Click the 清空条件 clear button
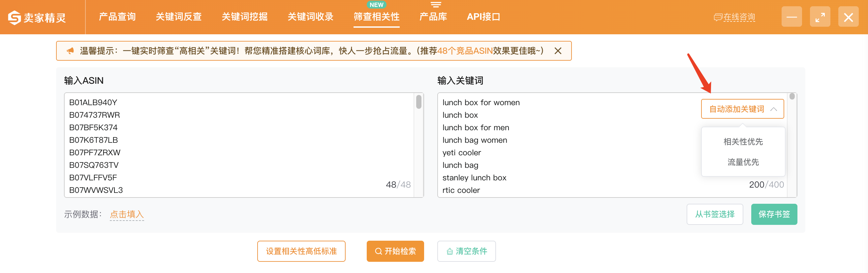Viewport: 868px width, 273px height. [x=466, y=251]
